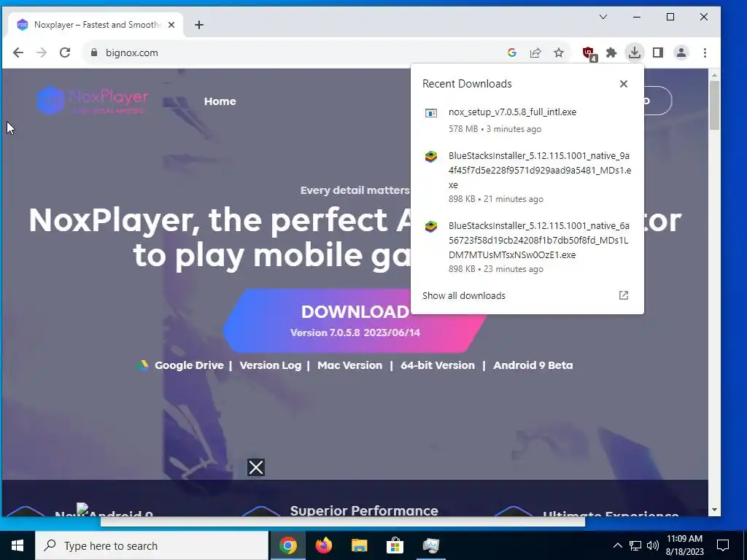Open the taskbar clock and date
This screenshot has width=747, height=560.
coord(684,545)
